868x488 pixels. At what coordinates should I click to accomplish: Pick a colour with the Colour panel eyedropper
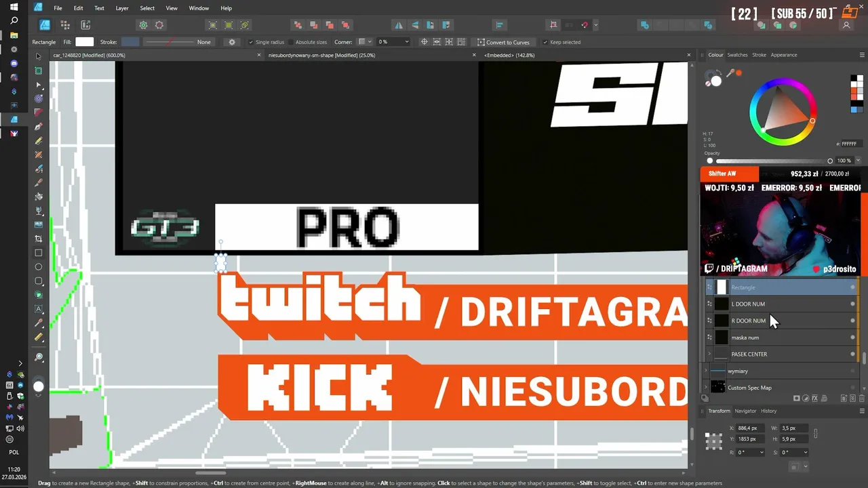point(731,73)
